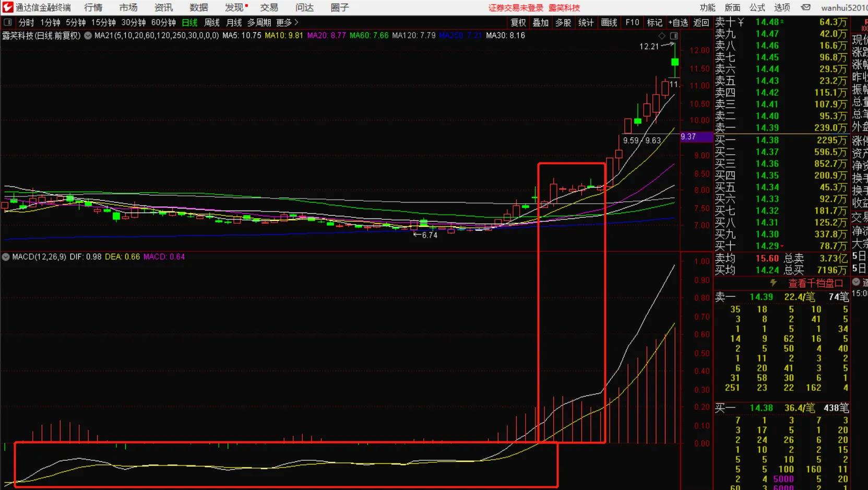Viewport: 868px width, 490px height.
Task: Open the 市场 menu
Action: [128, 7]
